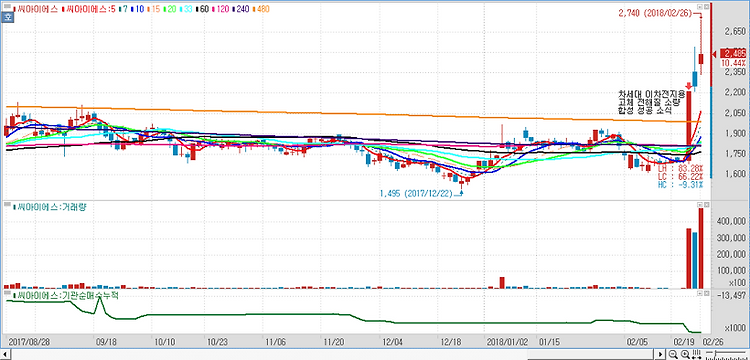Select the 120-day moving average legend
The image size is (750, 360).
[x=220, y=9]
